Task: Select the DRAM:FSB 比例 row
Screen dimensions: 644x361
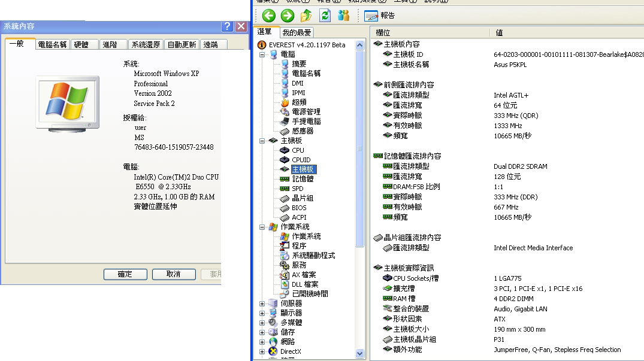Action: [508, 187]
